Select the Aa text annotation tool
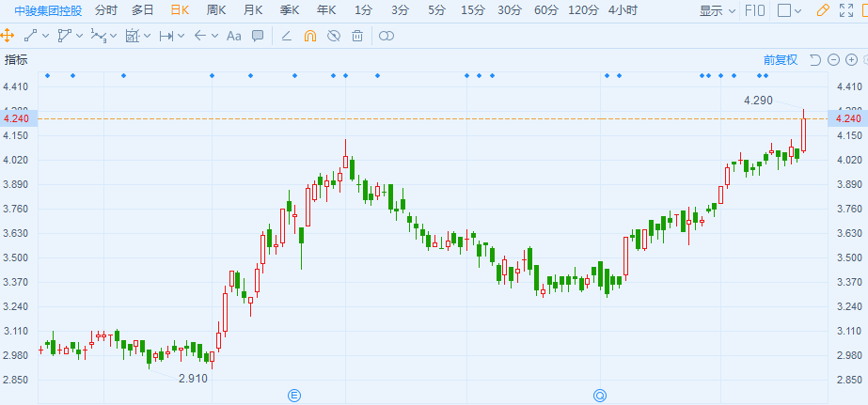This screenshot has height=405, width=868. (x=234, y=36)
